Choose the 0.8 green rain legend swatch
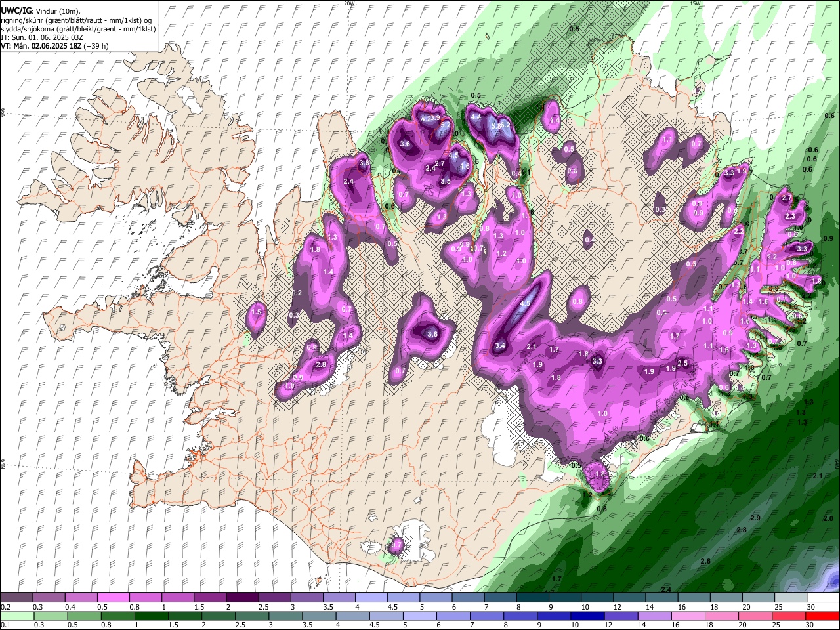The width and height of the screenshot is (840, 630). [117, 616]
